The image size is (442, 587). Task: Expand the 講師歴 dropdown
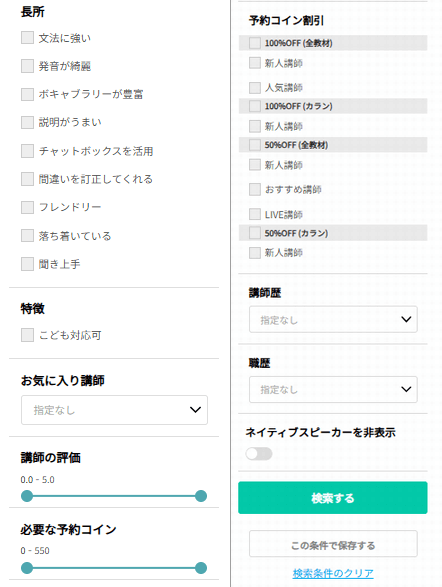333,319
